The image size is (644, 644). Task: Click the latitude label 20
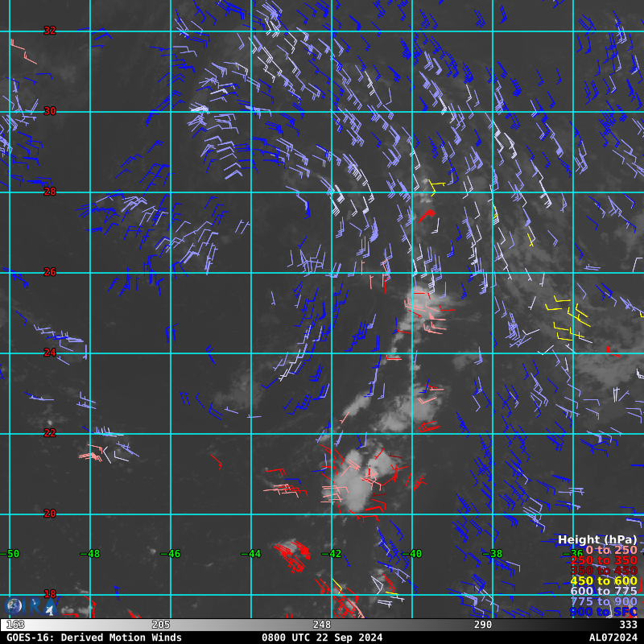tap(50, 514)
